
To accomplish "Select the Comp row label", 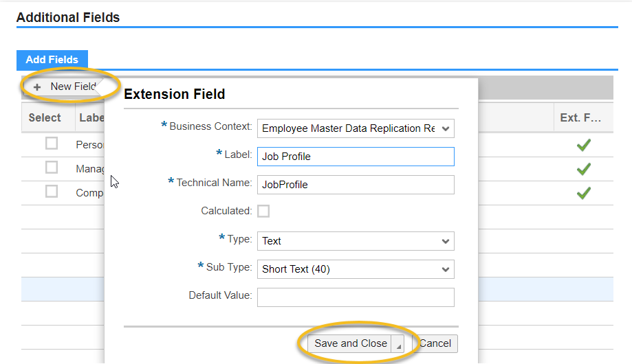I will pos(89,193).
